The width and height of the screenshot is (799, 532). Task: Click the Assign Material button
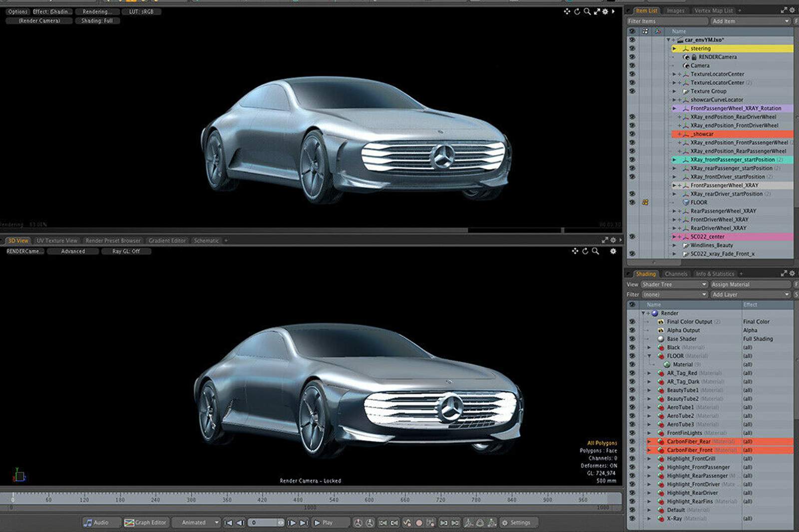[750, 284]
